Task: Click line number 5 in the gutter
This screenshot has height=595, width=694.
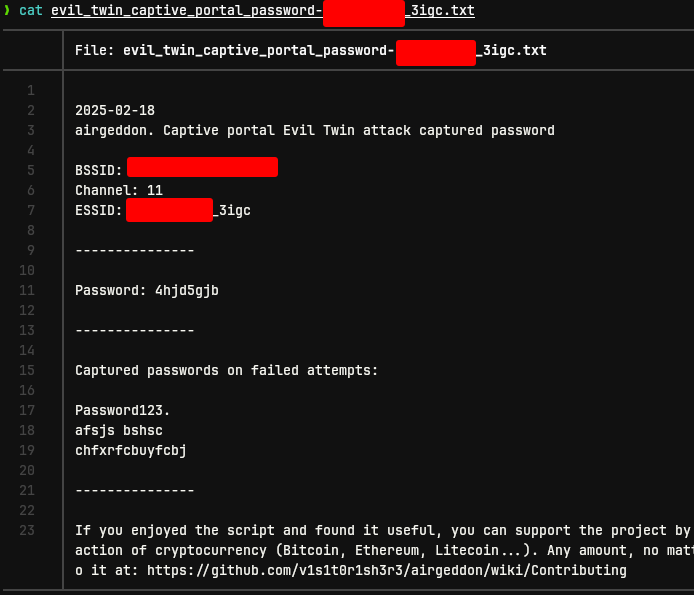Action: (x=31, y=170)
